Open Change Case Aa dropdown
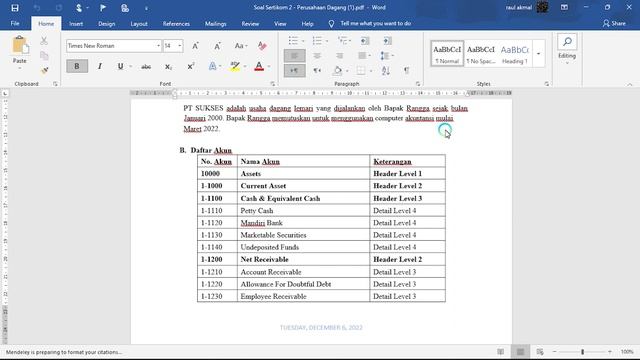 (x=241, y=46)
